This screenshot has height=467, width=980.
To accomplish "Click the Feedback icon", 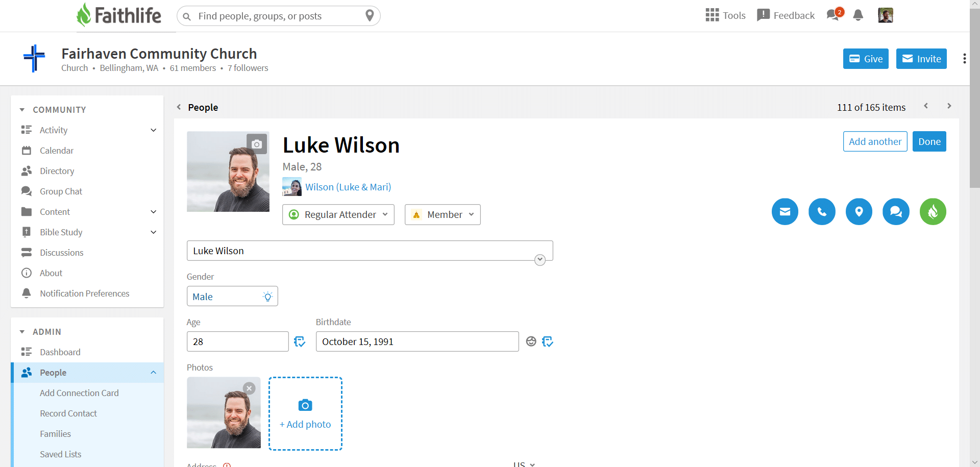I will [763, 15].
